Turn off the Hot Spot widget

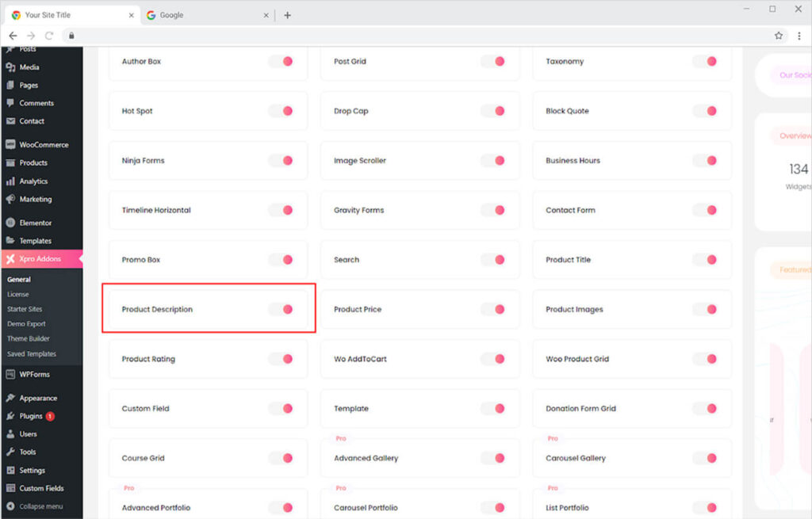point(281,111)
